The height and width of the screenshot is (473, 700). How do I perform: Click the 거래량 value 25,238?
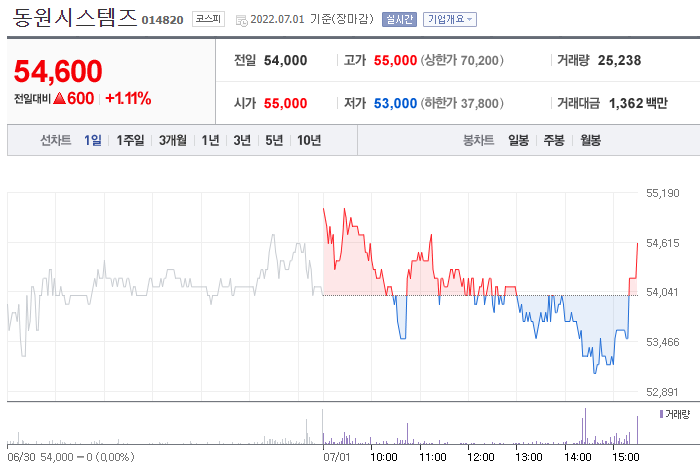pyautogui.click(x=619, y=60)
